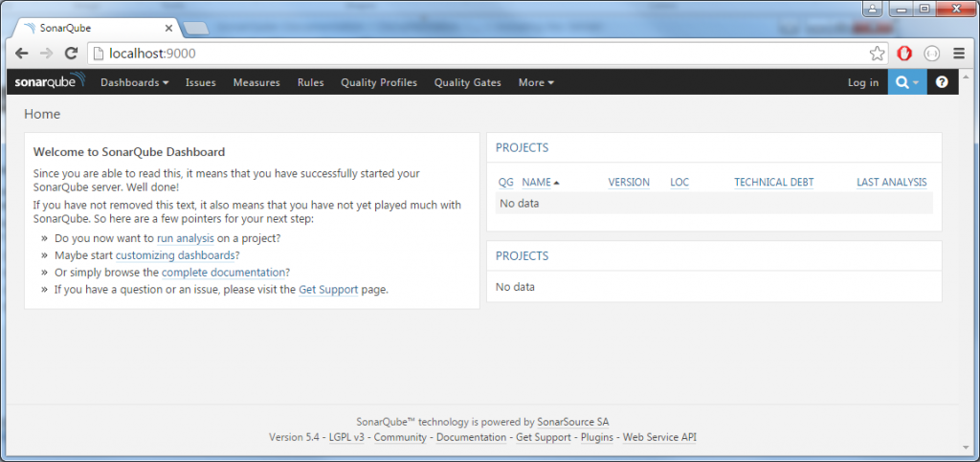Open the Quality Profiles page
980x462 pixels.
pos(379,82)
